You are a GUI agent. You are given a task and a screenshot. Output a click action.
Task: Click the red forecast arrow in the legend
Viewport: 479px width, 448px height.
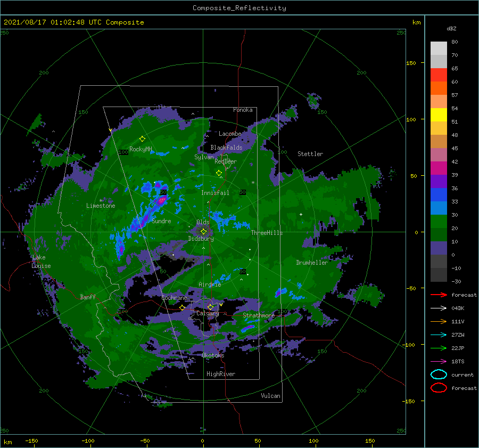pyautogui.click(x=439, y=295)
